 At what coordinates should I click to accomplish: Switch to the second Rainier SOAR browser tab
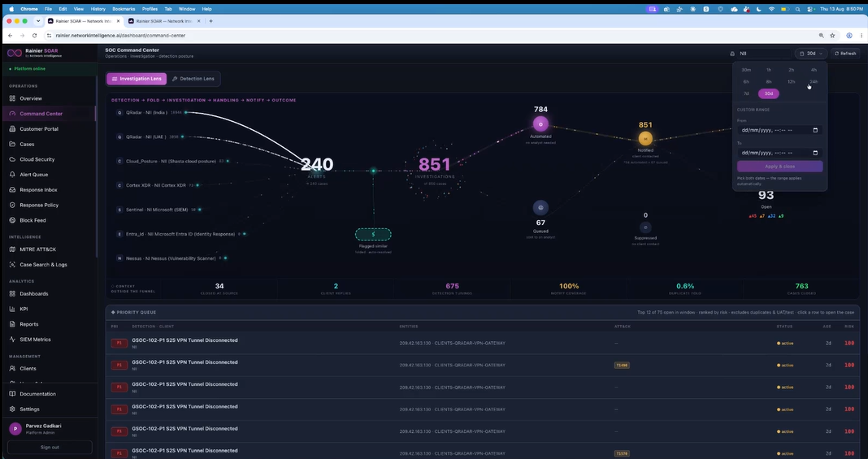pyautogui.click(x=164, y=21)
